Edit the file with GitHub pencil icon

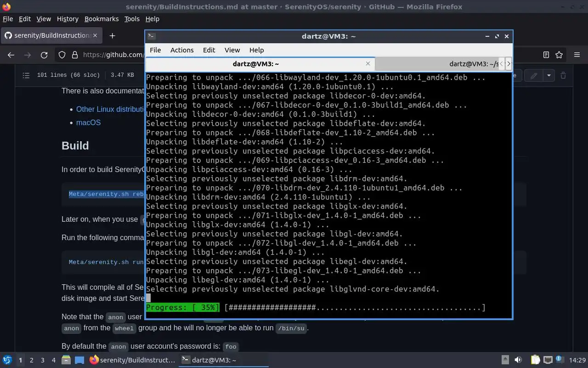click(534, 75)
